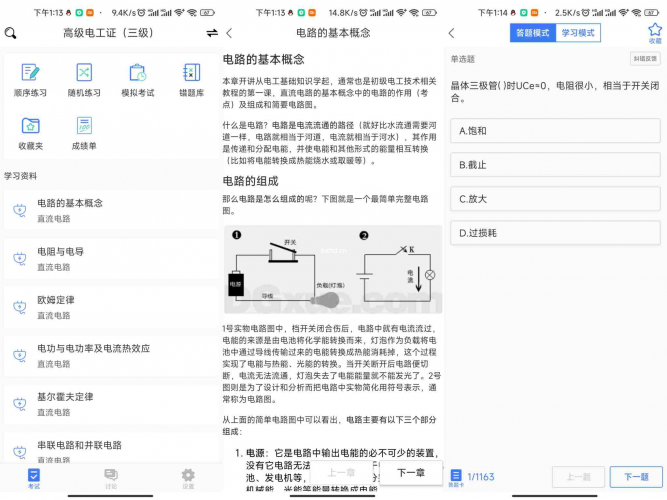Switch to 设置 bottom tab
The height and width of the screenshot is (500, 667).
coord(188,478)
